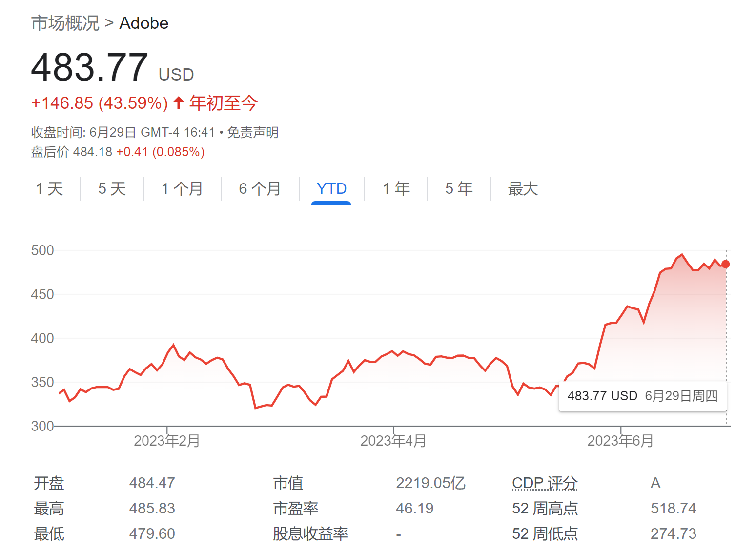Click the Adobe breadcrumb entry
This screenshot has height=553, width=756.
click(x=144, y=22)
